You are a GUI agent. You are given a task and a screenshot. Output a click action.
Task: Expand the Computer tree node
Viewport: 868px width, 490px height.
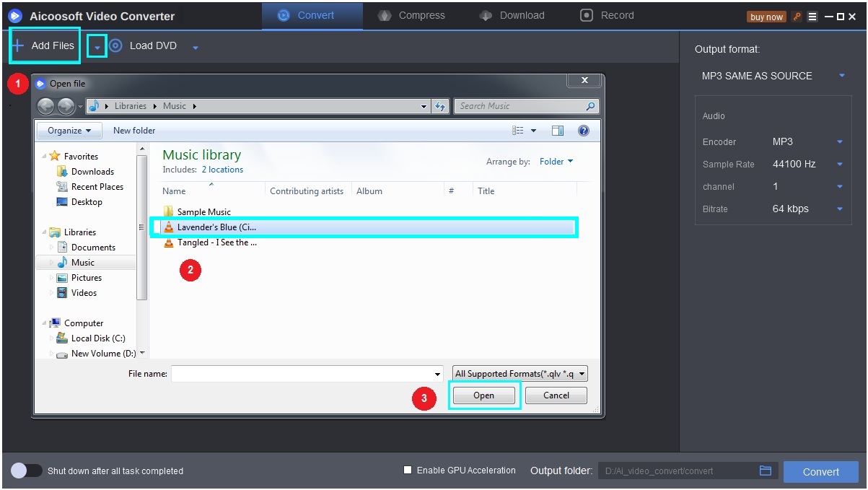coord(43,323)
